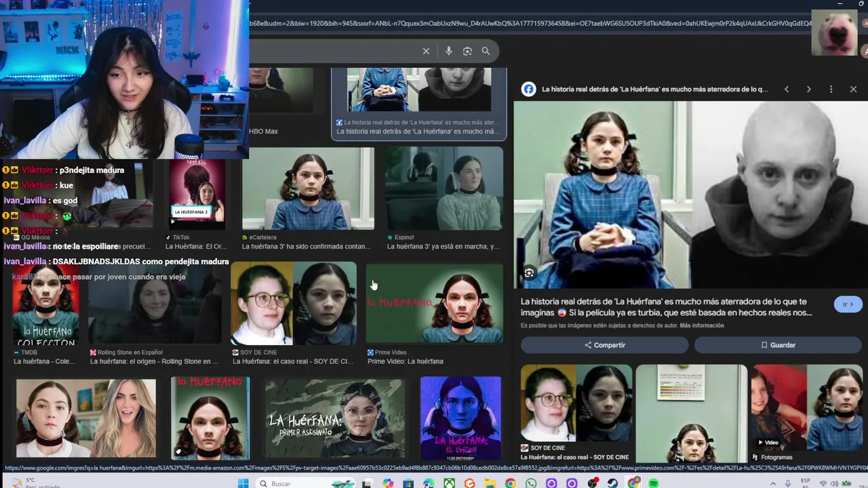
Task: Show previous image in the preview panel
Action: (x=787, y=89)
